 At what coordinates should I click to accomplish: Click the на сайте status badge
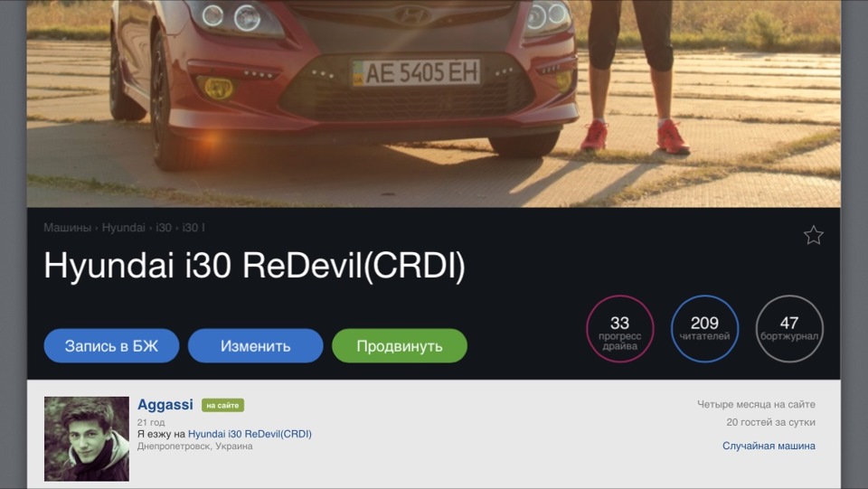point(222,406)
